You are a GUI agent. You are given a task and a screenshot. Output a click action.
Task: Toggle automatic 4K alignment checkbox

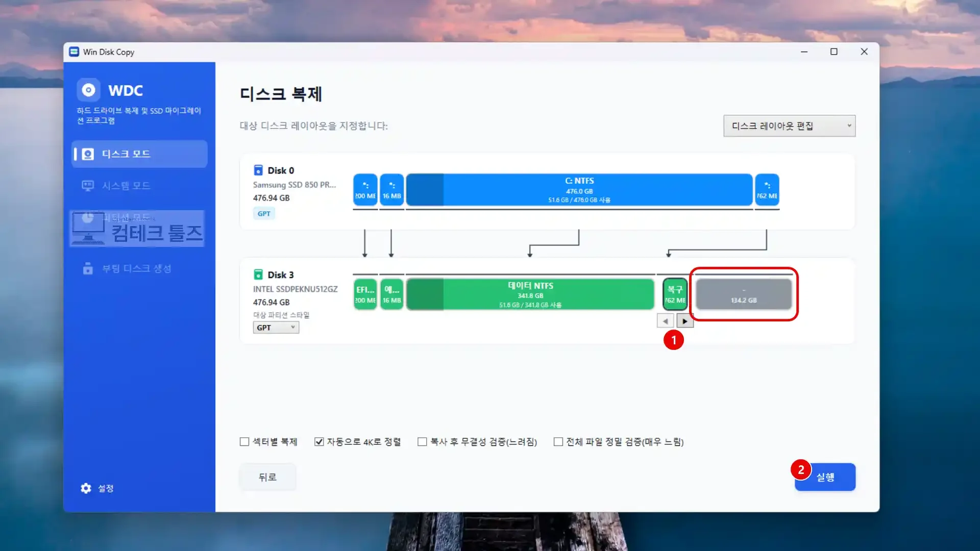coord(319,442)
